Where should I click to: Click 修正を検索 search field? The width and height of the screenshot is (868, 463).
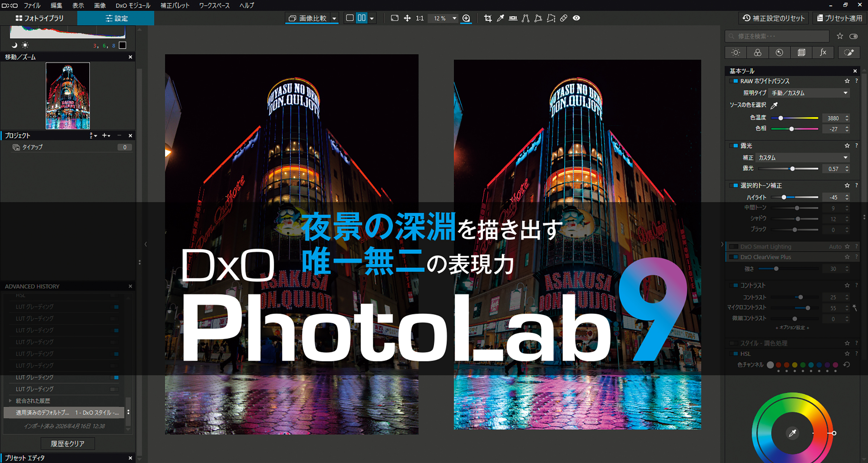coord(777,36)
